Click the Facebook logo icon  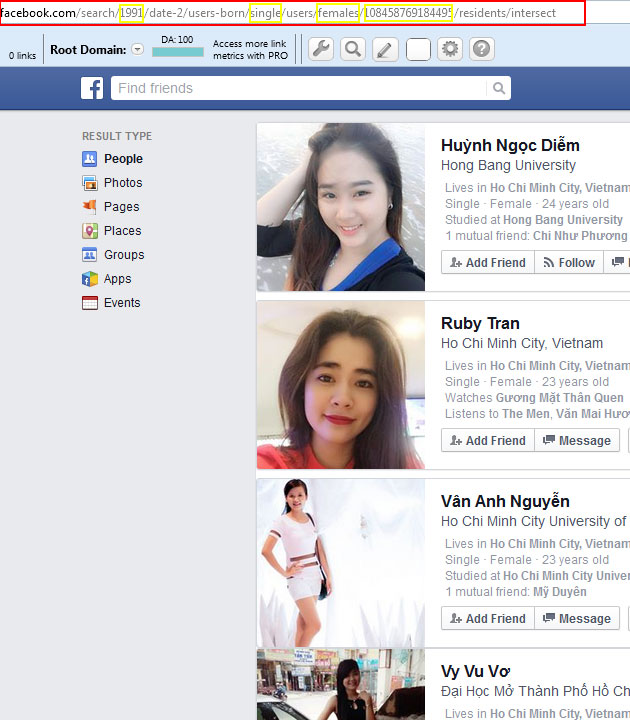pyautogui.click(x=92, y=89)
